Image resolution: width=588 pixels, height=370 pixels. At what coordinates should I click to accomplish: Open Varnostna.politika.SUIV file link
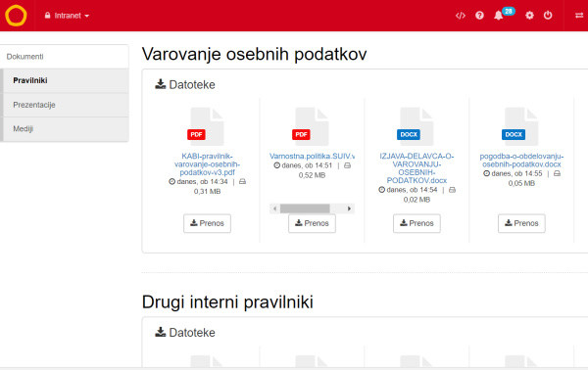tap(312, 157)
